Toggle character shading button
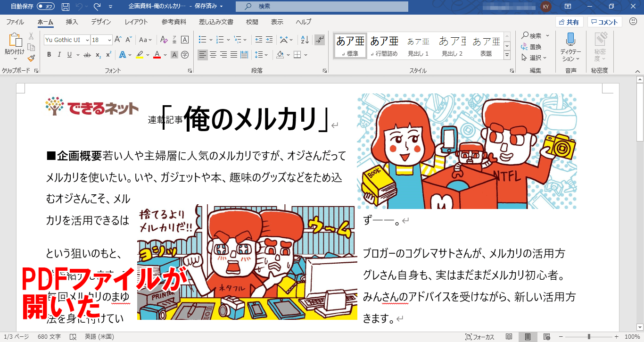Viewport: 644px width, 342px height. click(x=174, y=55)
